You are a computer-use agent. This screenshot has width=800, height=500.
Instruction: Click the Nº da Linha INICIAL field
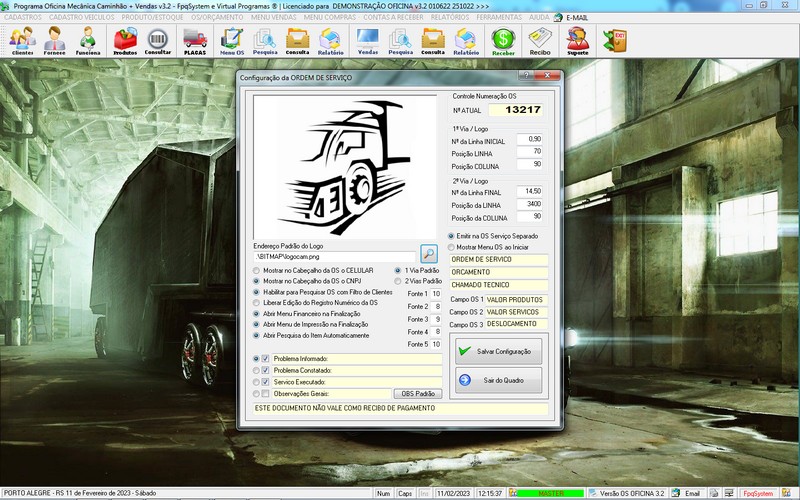[529, 138]
